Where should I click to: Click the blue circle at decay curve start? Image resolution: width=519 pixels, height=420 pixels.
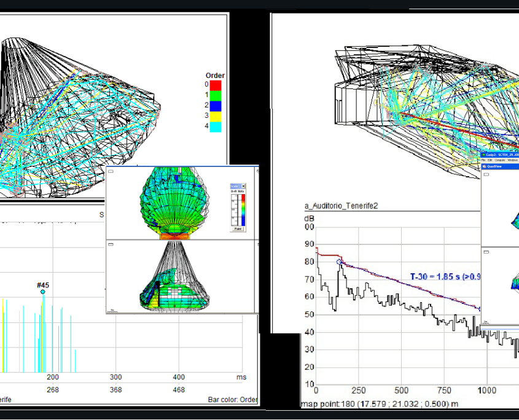tap(339, 262)
